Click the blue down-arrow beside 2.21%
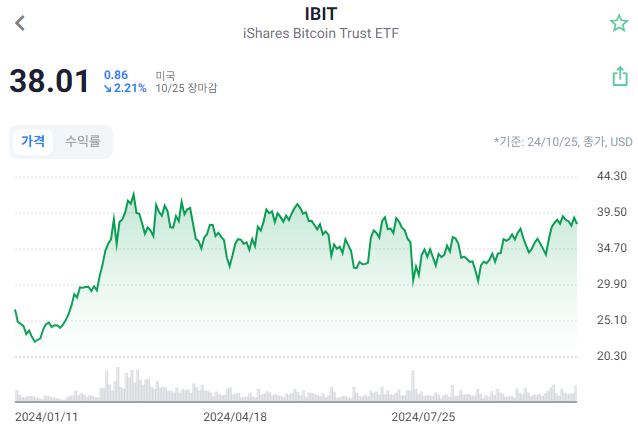This screenshot has height=435, width=638. [108, 89]
